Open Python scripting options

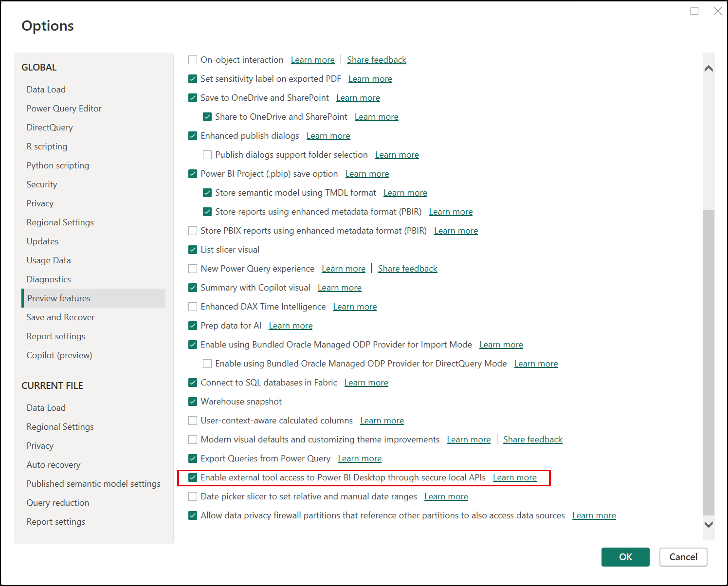58,165
